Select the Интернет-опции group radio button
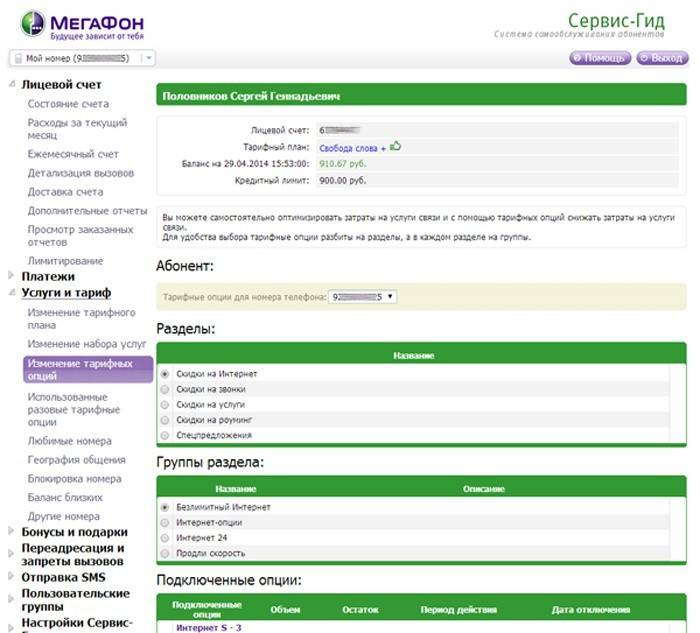The image size is (700, 633). (165, 522)
